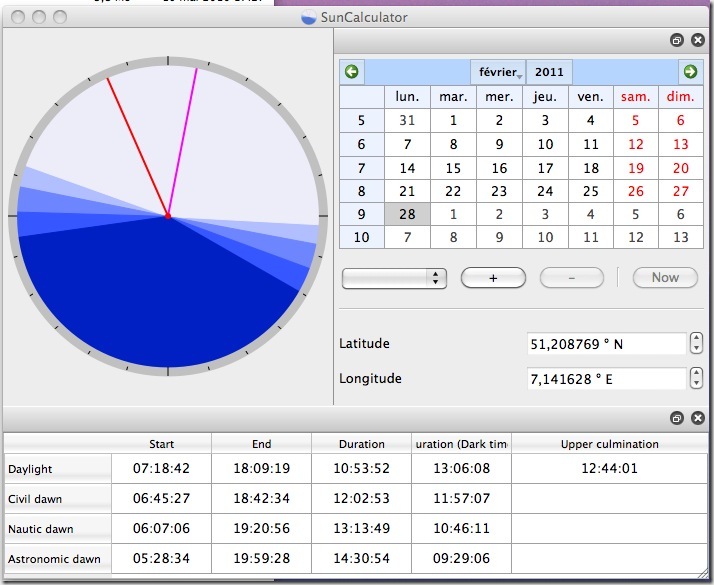Click the Duration (Dark time) column header
The image size is (714, 585).
[461, 444]
